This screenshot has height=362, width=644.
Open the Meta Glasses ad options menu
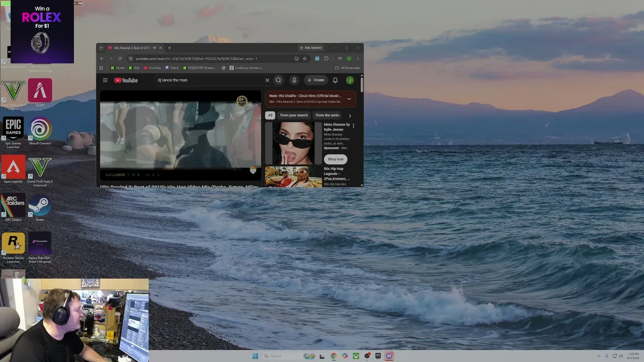click(x=353, y=126)
